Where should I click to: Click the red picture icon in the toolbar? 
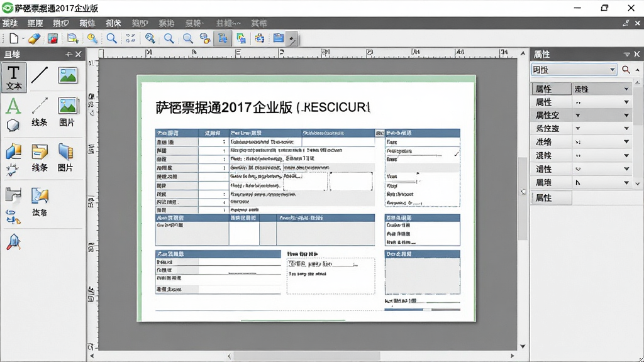[x=53, y=38]
